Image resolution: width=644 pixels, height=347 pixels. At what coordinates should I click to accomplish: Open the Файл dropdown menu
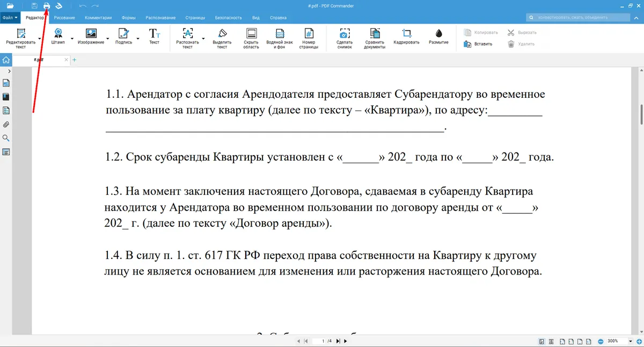point(10,18)
